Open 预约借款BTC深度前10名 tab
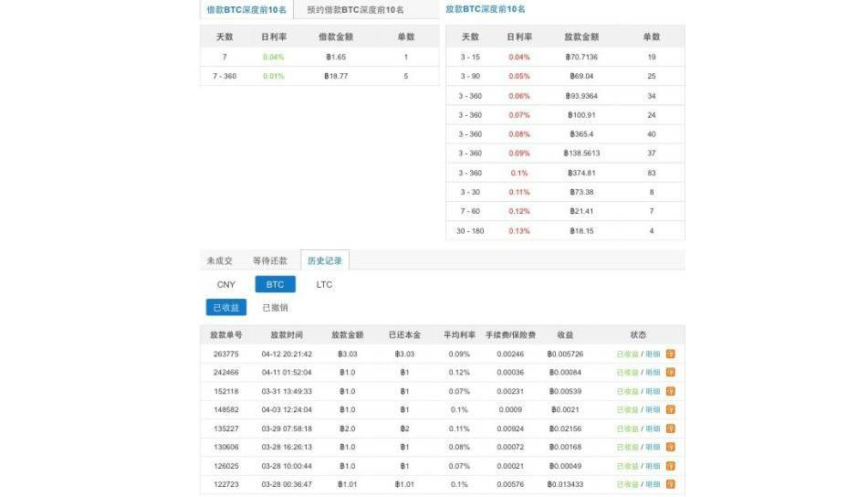The width and height of the screenshot is (868, 497). (x=355, y=9)
